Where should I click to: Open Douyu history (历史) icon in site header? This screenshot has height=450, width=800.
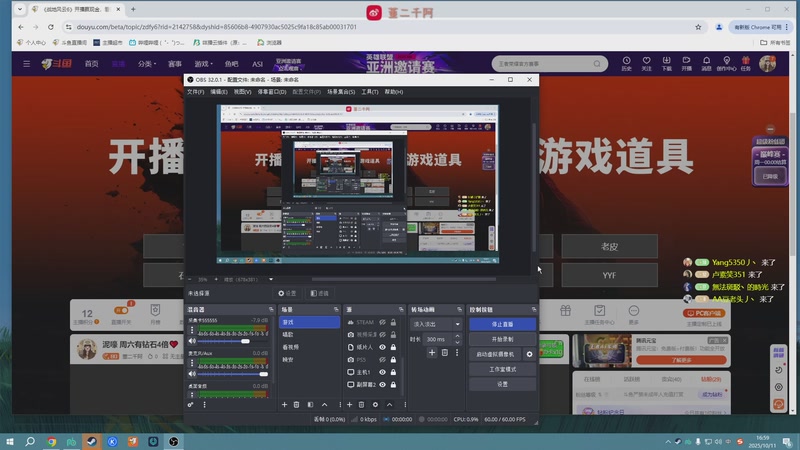point(626,63)
